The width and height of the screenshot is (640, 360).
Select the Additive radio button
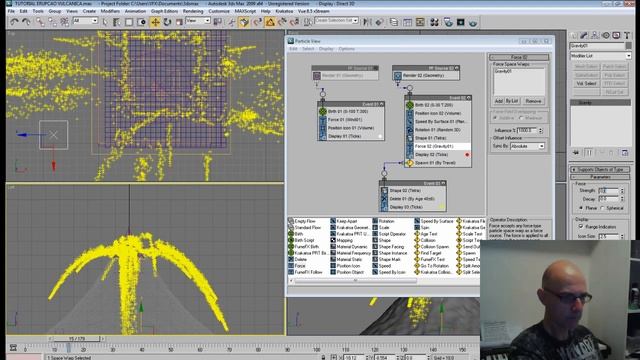click(x=495, y=118)
